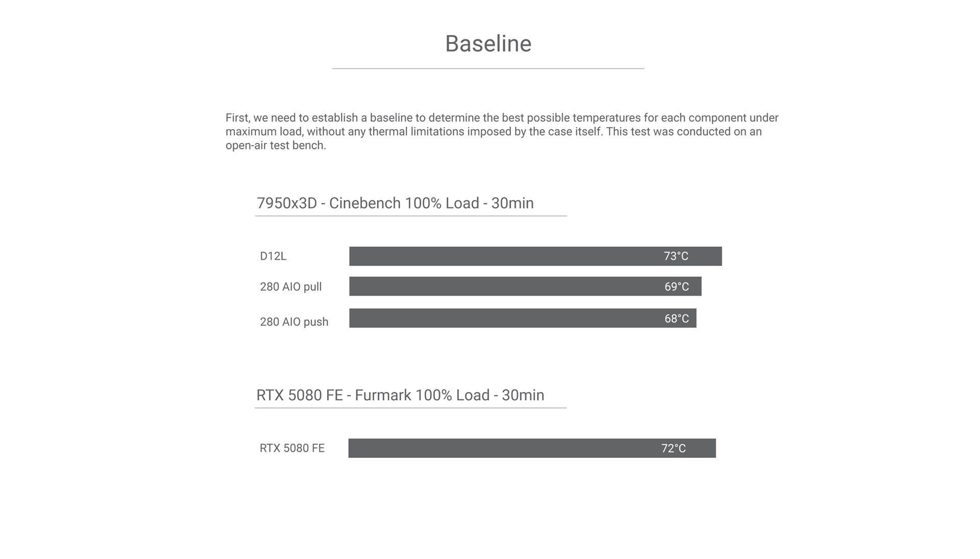This screenshot has height=559, width=980.
Task: Click the 280 AIO pull bar
Action: point(525,286)
